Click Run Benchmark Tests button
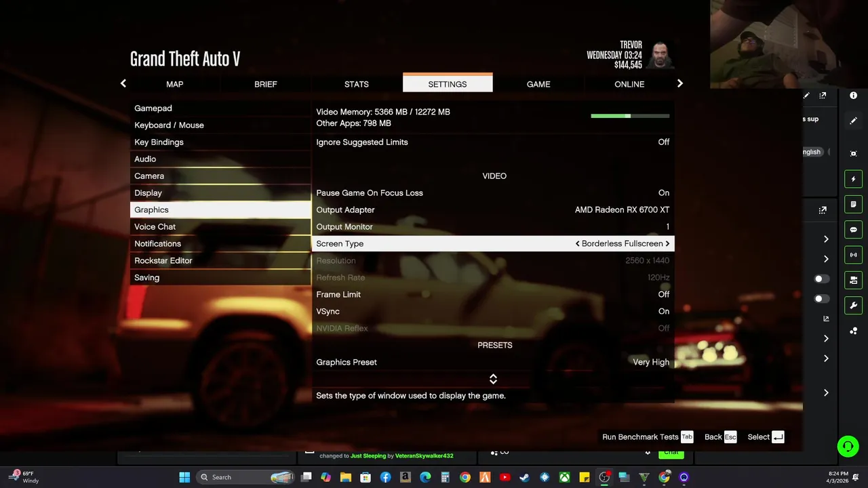 (648, 437)
